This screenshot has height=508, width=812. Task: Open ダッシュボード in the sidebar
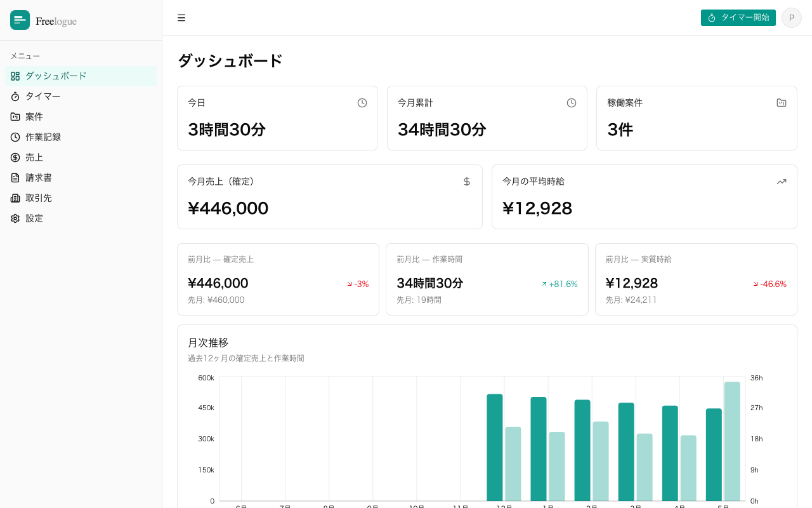coord(81,76)
